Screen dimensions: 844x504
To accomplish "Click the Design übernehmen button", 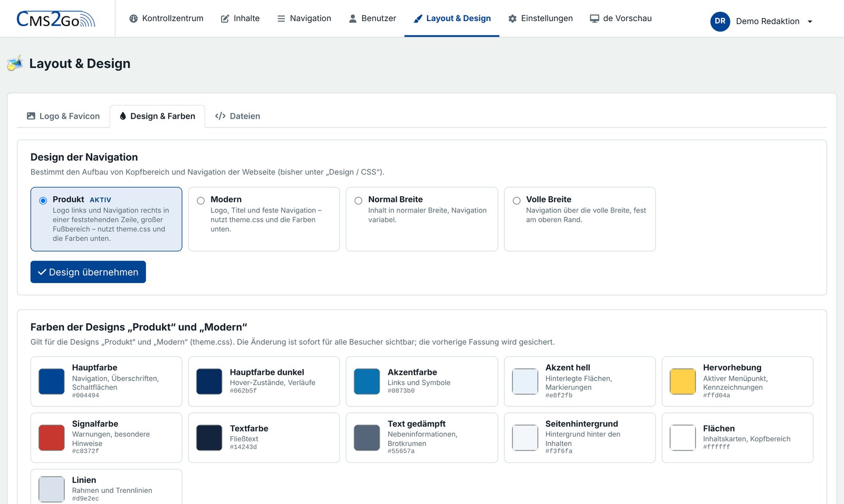I will 88,272.
